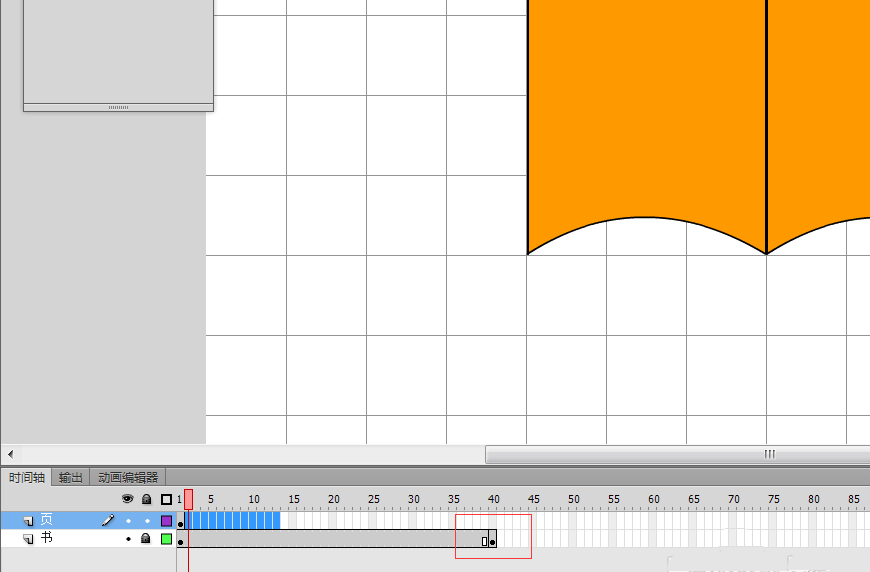Image resolution: width=870 pixels, height=572 pixels.
Task: Click frame number 55 on the timeline ruler
Action: 613,499
